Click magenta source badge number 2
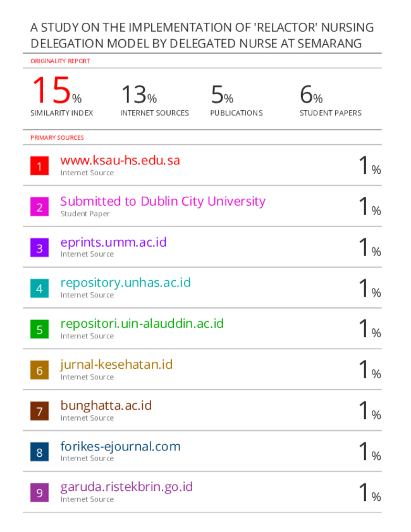411x532 pixels. (39, 207)
